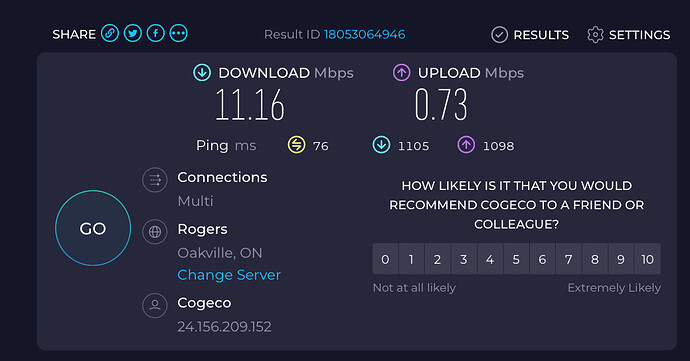Open result ID 18053064946 link
690x361 pixels.
364,34
